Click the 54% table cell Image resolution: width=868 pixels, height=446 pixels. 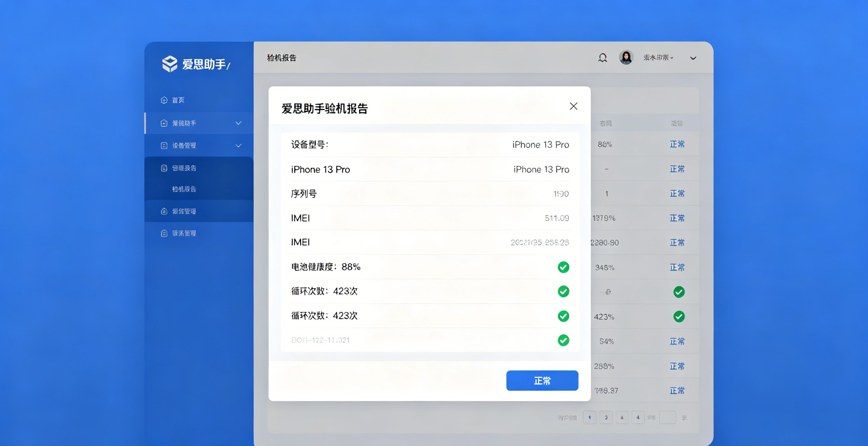[x=607, y=341]
